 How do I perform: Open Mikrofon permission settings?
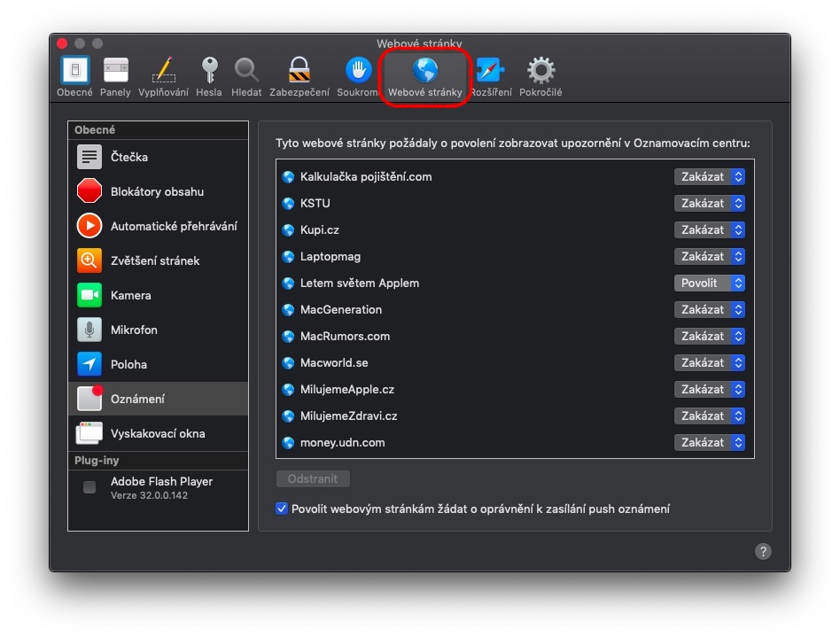point(89,330)
